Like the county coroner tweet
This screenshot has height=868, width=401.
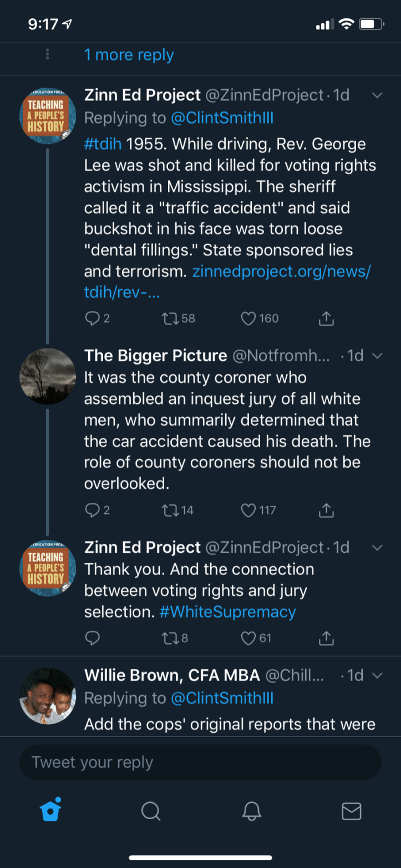click(249, 510)
